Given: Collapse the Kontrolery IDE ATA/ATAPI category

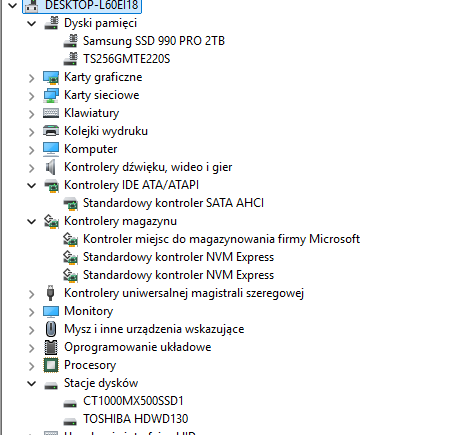Looking at the screenshot, I should tap(31, 186).
